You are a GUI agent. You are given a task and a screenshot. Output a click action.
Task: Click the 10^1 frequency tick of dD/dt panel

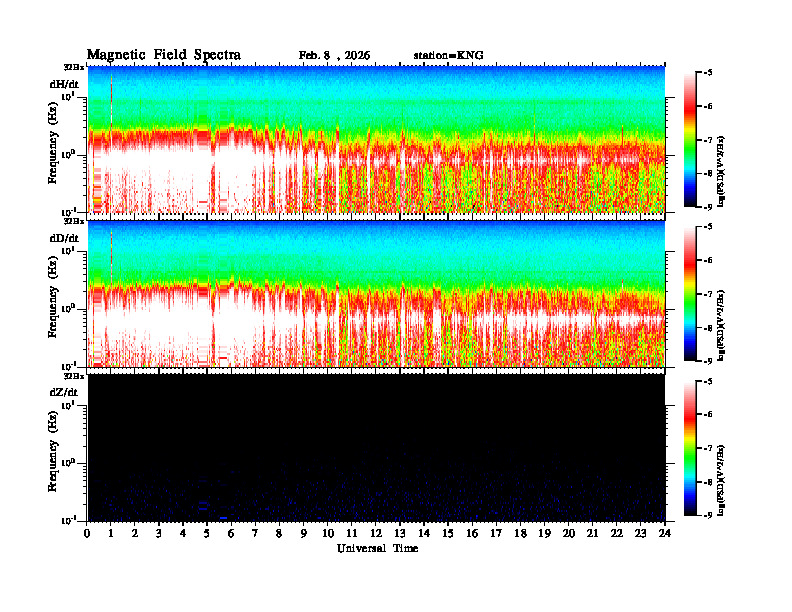68,251
